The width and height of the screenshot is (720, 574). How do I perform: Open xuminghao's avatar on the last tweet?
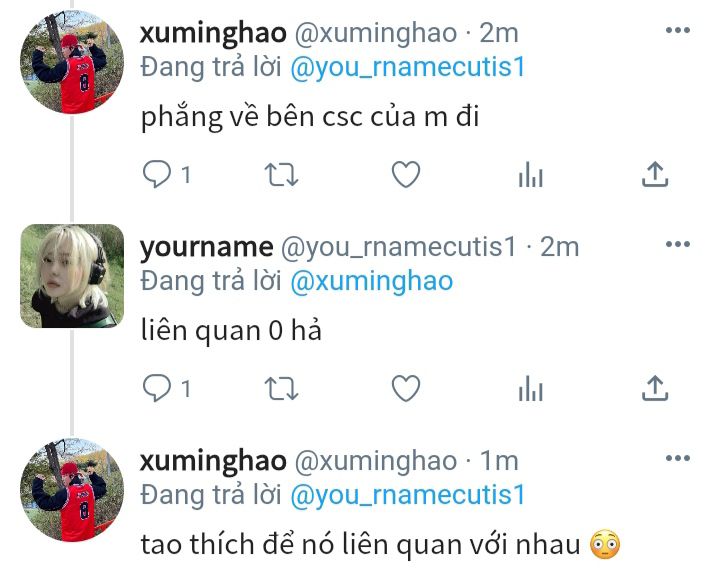(x=72, y=490)
